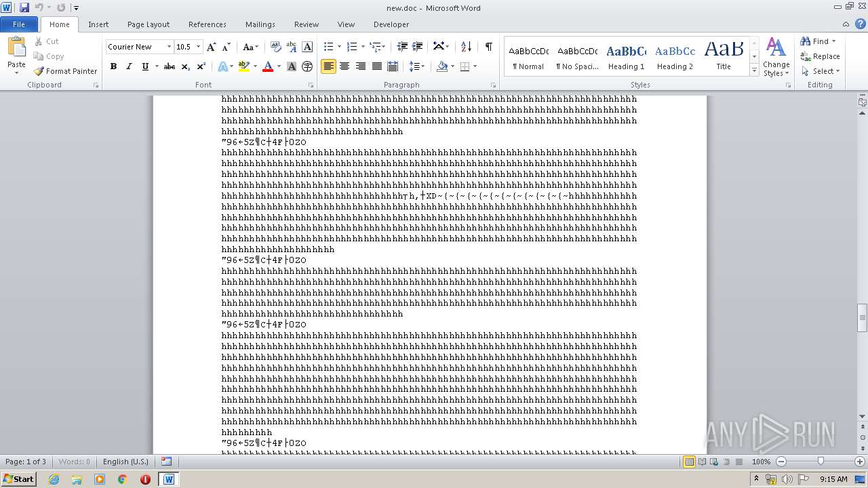
Task: Click macro recording icon in status bar
Action: pos(166,462)
